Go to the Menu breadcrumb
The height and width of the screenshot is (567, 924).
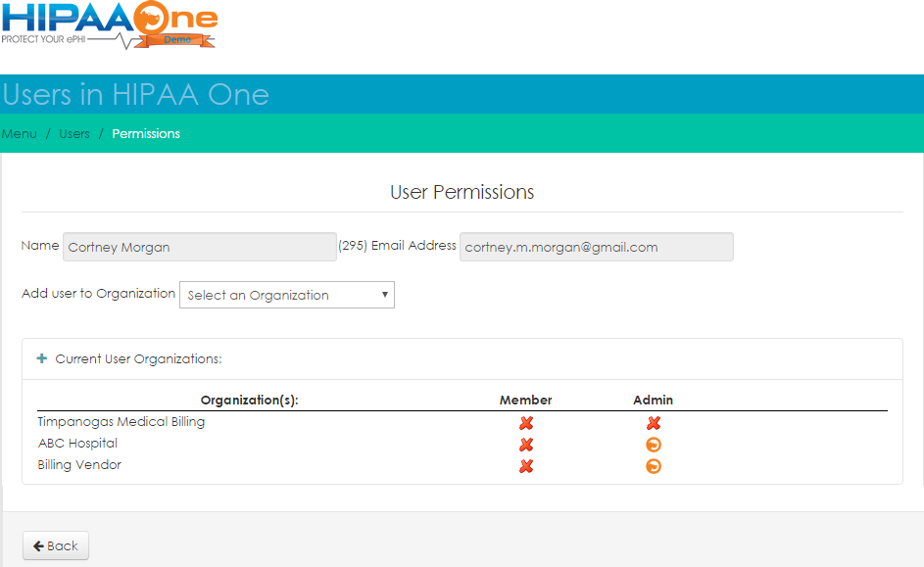20,133
